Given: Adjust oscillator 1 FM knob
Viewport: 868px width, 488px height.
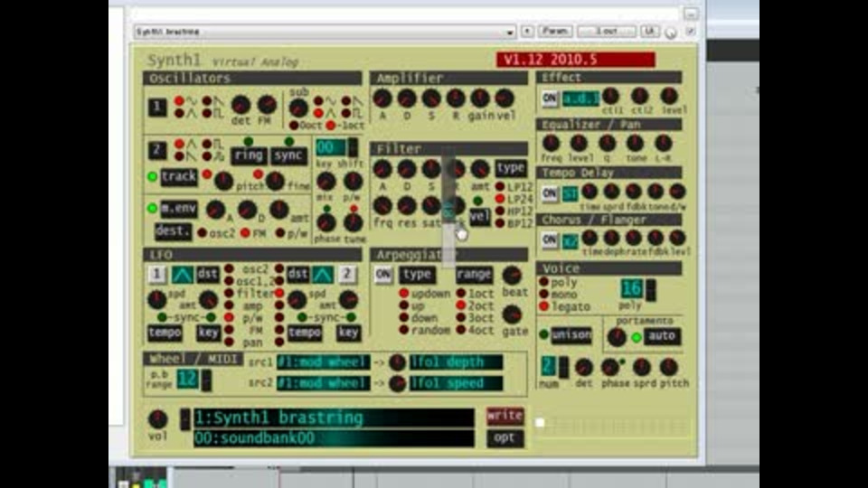Looking at the screenshot, I should point(266,104).
